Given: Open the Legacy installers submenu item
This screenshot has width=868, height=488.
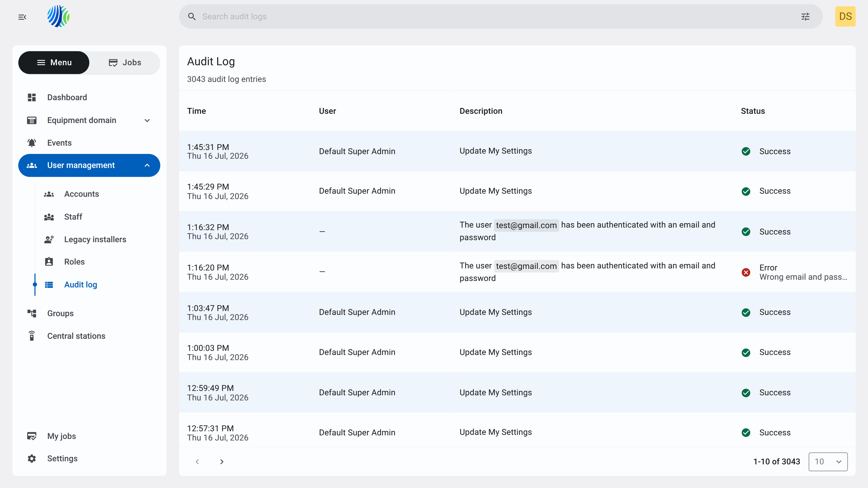Looking at the screenshot, I should (98, 239).
